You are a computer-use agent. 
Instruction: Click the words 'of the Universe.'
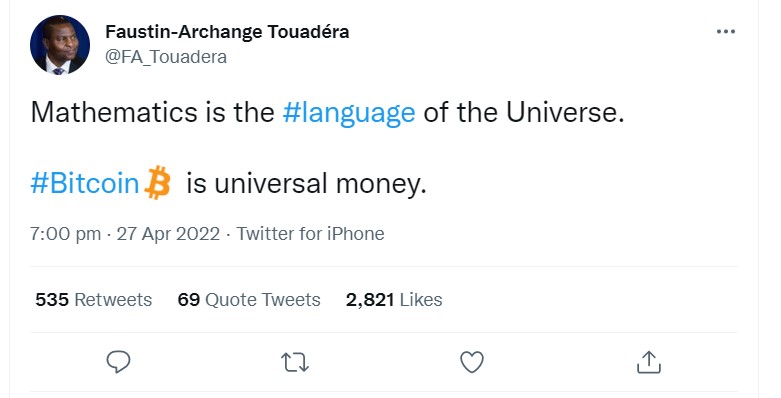pyautogui.click(x=523, y=112)
